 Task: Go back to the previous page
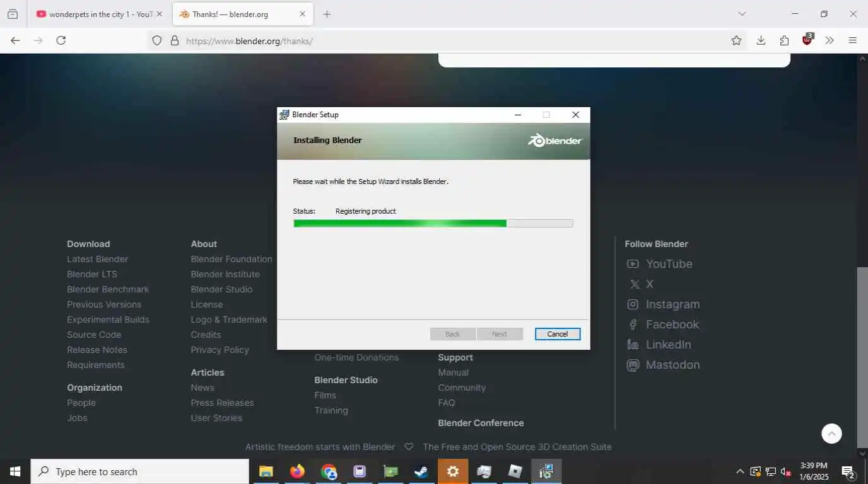(x=15, y=40)
